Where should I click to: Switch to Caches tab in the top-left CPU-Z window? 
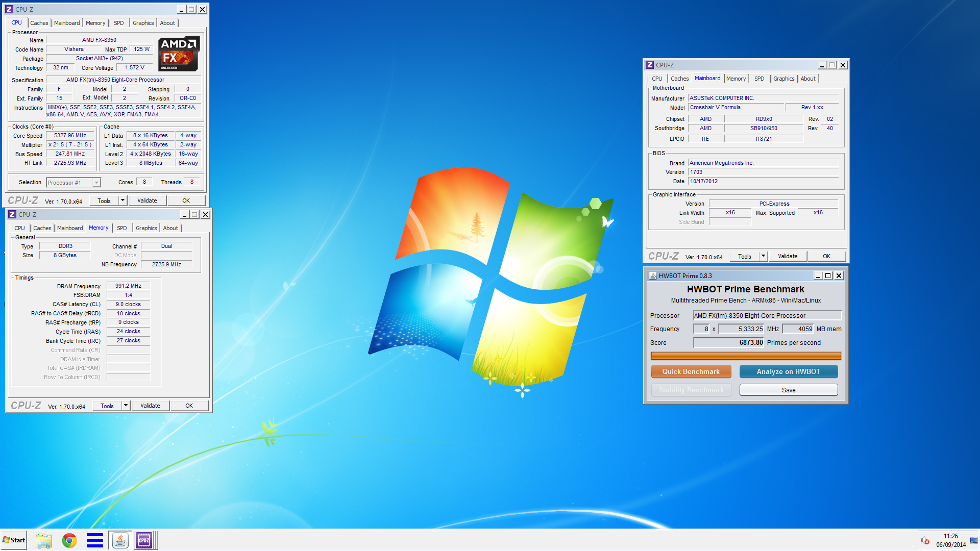point(39,23)
